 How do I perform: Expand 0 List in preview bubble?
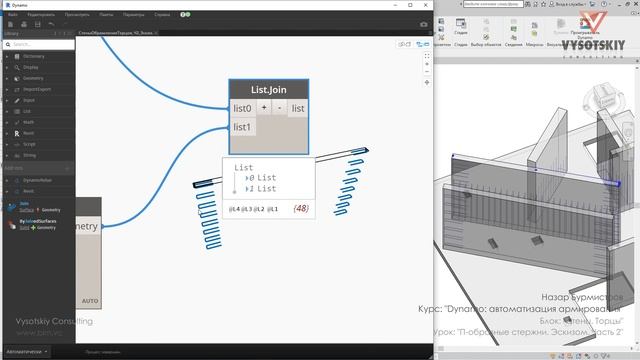(x=247, y=178)
